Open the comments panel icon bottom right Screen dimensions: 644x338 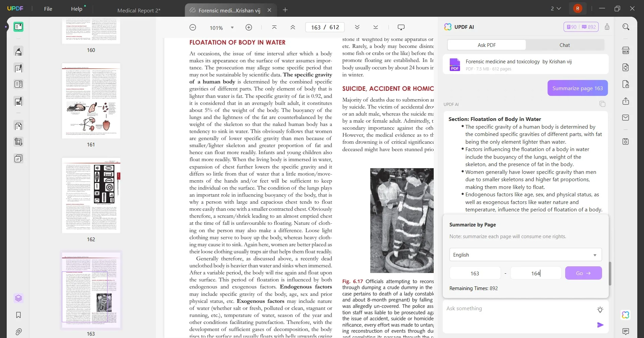point(626,332)
